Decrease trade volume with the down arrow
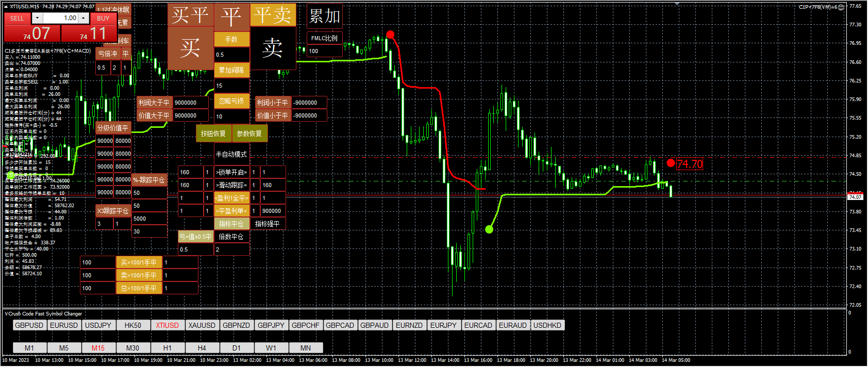This screenshot has width=868, height=367. click(37, 18)
